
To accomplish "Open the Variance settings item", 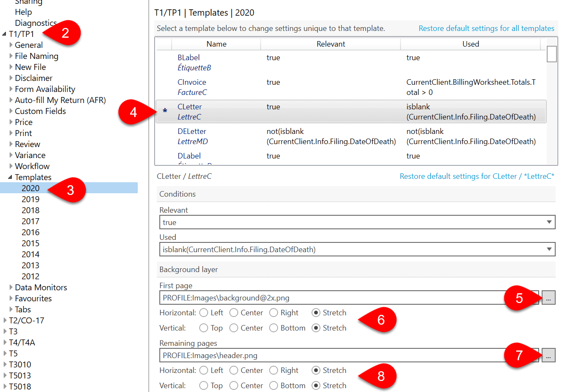I will 30,155.
